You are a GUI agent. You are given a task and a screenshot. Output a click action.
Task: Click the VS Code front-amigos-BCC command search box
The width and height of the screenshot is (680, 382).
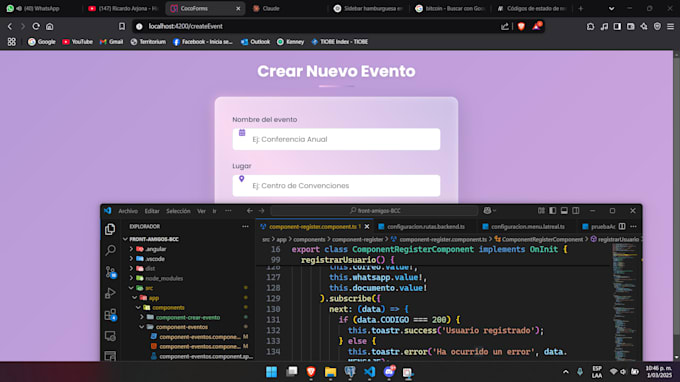point(374,211)
